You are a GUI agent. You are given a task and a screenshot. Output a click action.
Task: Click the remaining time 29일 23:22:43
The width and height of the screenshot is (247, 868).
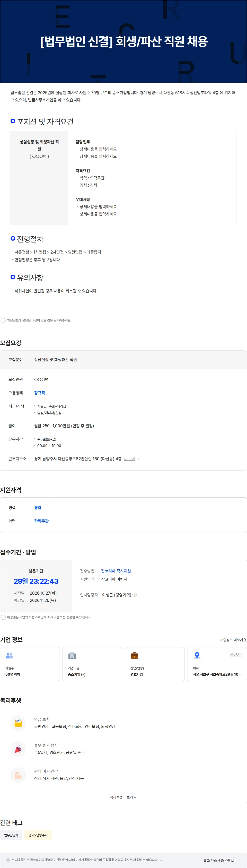[36, 581]
